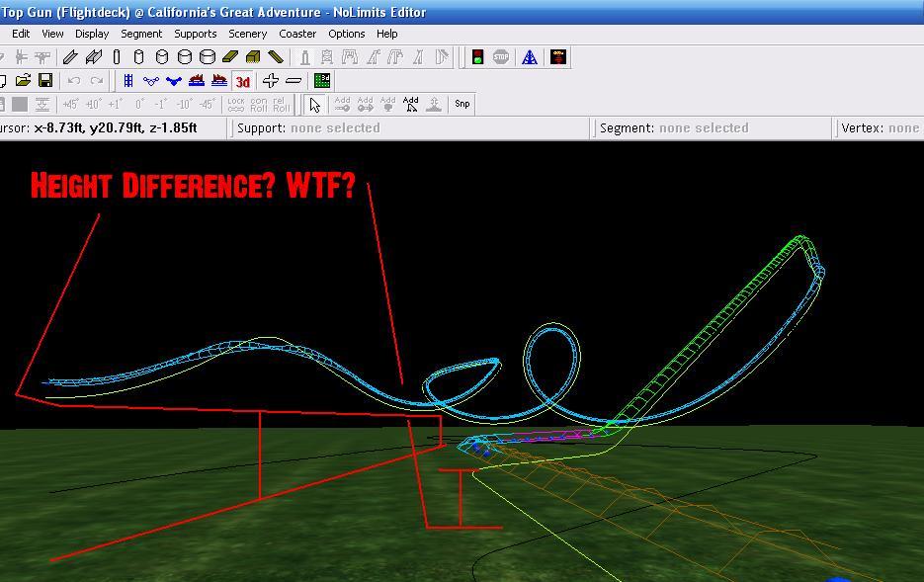Open the Coaster menu

297,34
